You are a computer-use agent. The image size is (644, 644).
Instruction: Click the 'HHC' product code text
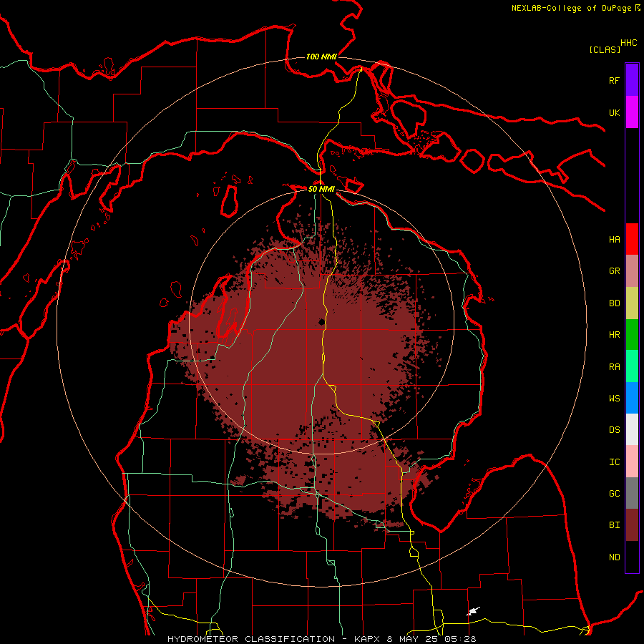(x=628, y=43)
